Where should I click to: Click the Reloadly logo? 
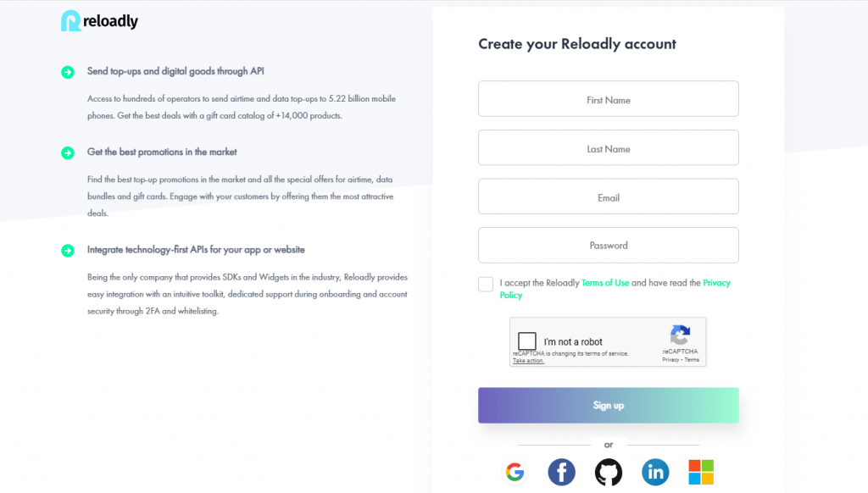(99, 21)
